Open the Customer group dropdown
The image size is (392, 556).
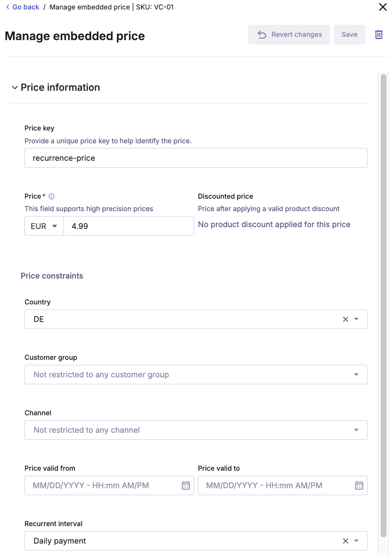coord(355,375)
